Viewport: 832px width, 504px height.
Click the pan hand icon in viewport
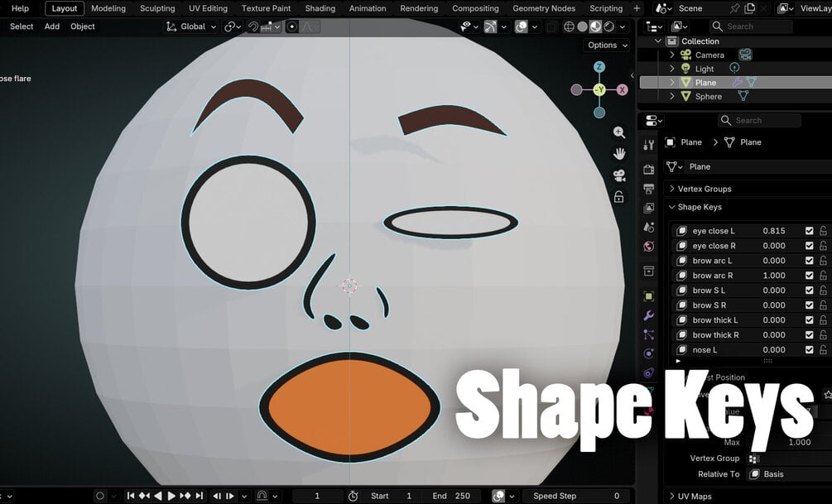(618, 154)
